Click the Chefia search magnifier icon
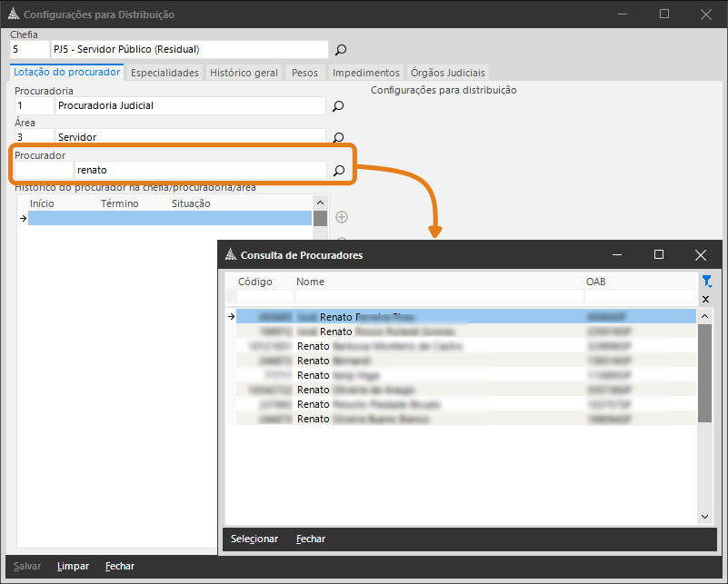 tap(341, 50)
